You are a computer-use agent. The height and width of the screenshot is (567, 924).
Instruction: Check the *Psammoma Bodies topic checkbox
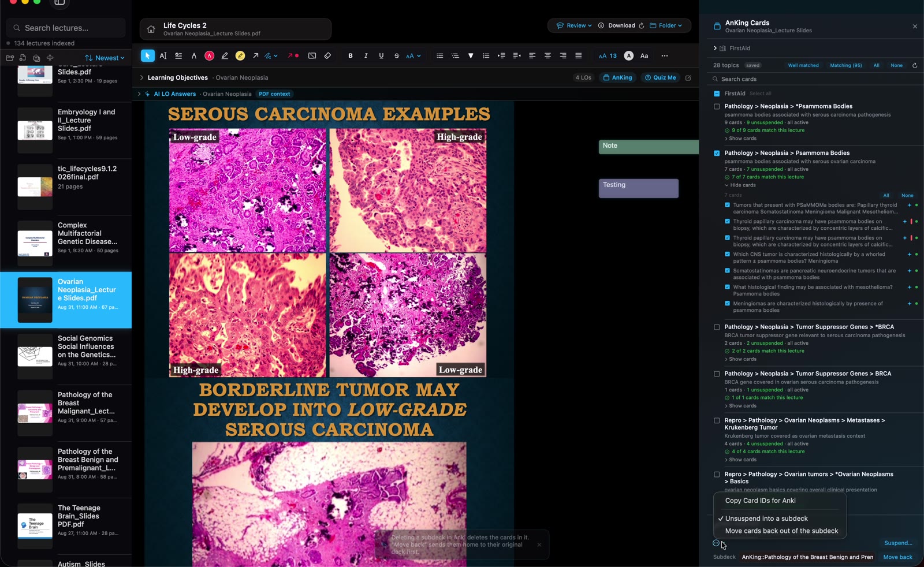coord(717,106)
